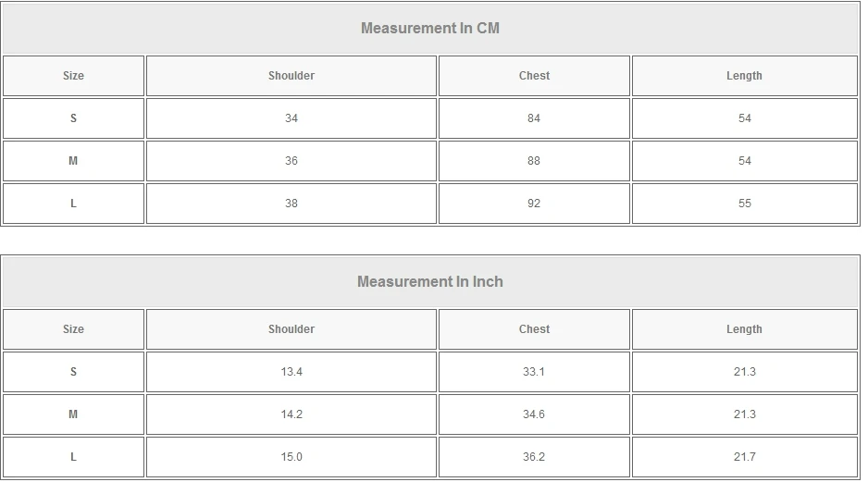The height and width of the screenshot is (482, 868).
Task: Select the Chest header in the CM table
Action: (x=534, y=76)
